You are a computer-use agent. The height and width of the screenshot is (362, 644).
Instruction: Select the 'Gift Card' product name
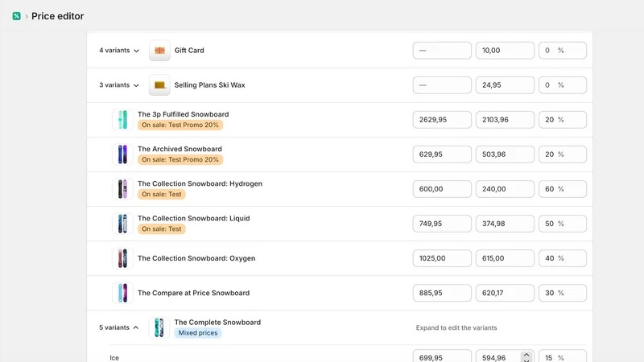189,51
